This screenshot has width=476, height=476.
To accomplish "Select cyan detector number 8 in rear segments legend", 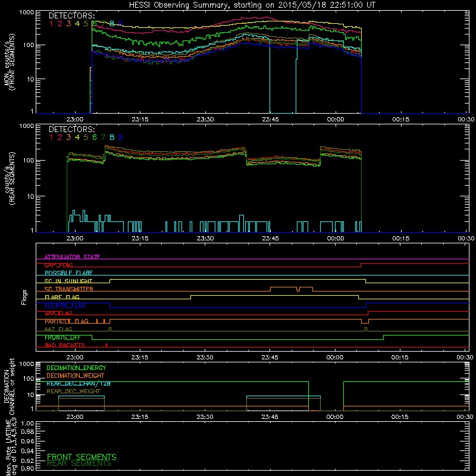I will coord(112,137).
